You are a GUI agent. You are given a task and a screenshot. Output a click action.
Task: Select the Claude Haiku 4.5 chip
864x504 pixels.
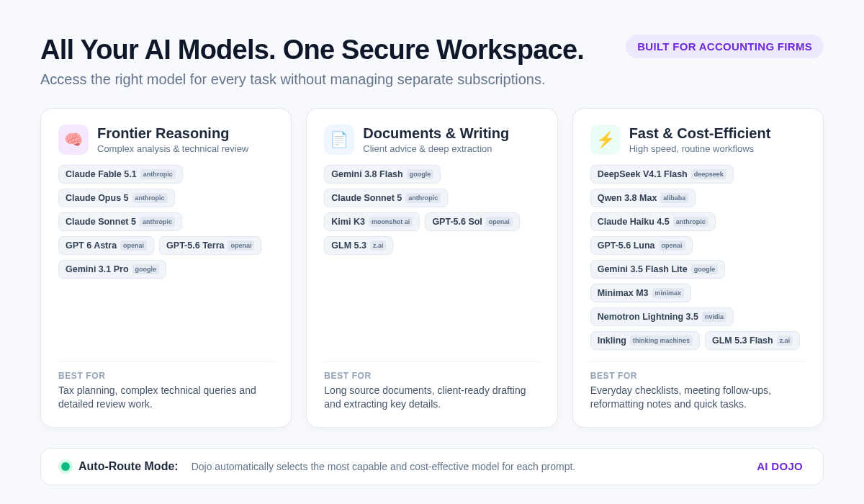click(x=653, y=222)
